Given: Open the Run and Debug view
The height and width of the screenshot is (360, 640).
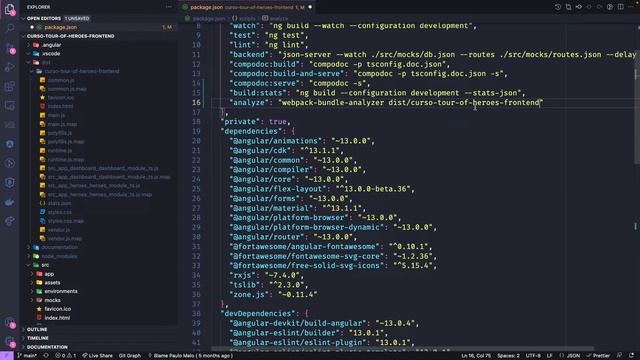Looking at the screenshot, I should click(10, 67).
